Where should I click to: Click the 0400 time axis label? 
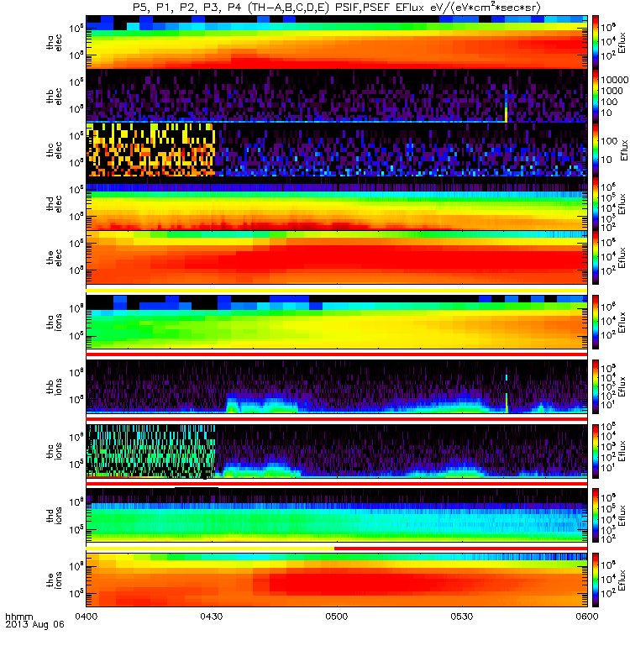pos(87,617)
